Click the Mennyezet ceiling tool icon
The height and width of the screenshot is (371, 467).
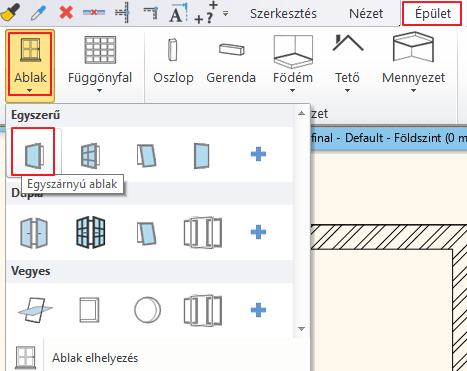[x=413, y=48]
